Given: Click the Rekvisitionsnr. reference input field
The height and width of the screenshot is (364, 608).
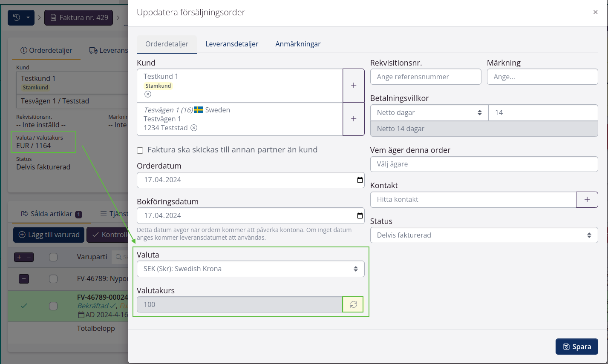Looking at the screenshot, I should click(425, 77).
